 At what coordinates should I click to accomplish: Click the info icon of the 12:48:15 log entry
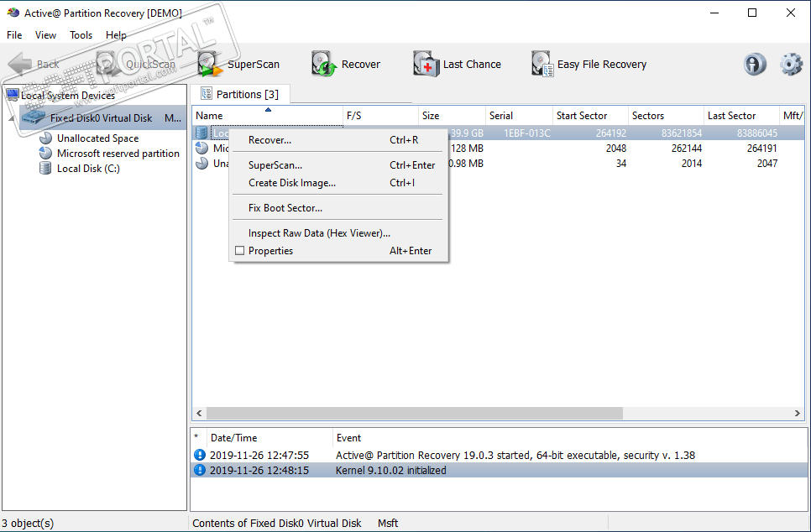point(200,470)
